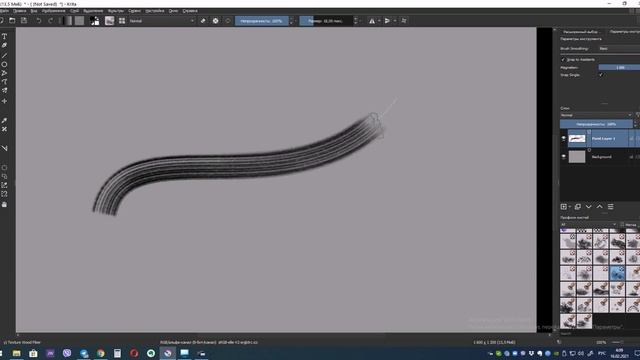Select the Line tool

click(4, 55)
